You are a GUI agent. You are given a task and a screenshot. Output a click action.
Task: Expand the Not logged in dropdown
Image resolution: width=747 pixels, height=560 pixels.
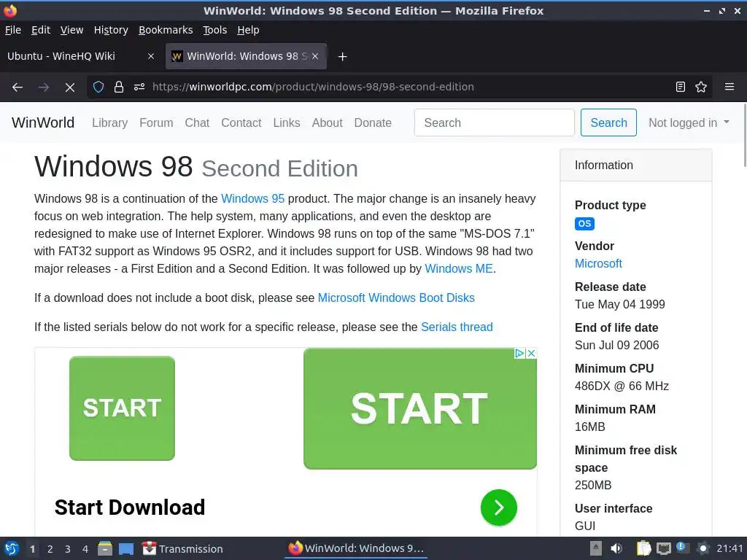coord(689,122)
